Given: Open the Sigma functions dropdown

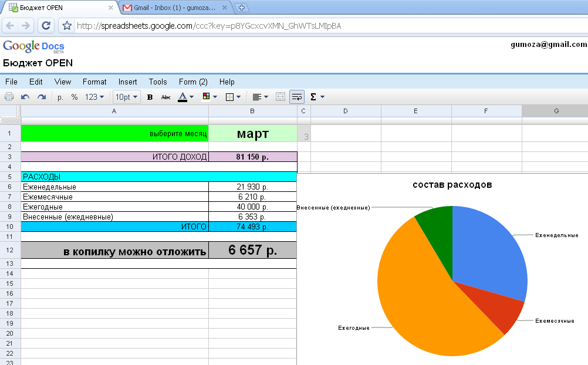Looking at the screenshot, I should tap(317, 97).
